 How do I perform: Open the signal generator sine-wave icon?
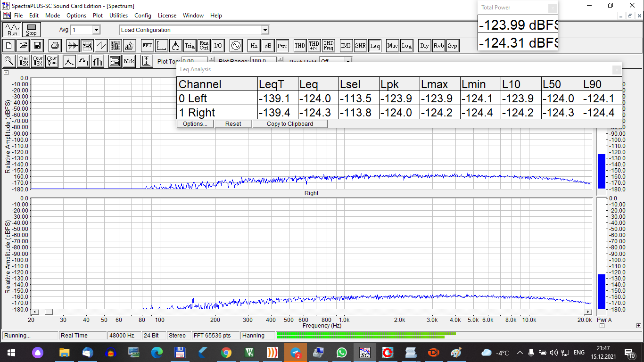tap(235, 46)
